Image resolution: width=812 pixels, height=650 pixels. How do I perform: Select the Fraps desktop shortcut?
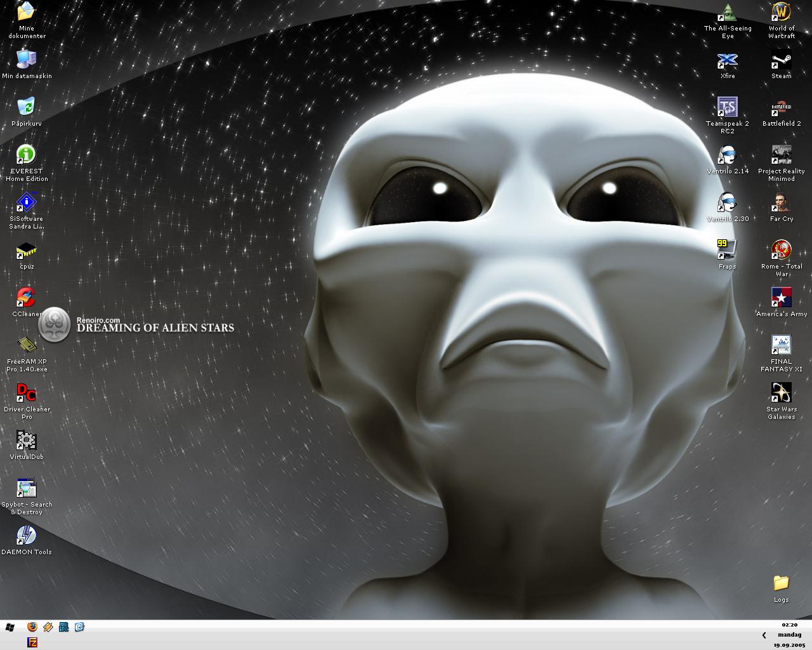[728, 250]
